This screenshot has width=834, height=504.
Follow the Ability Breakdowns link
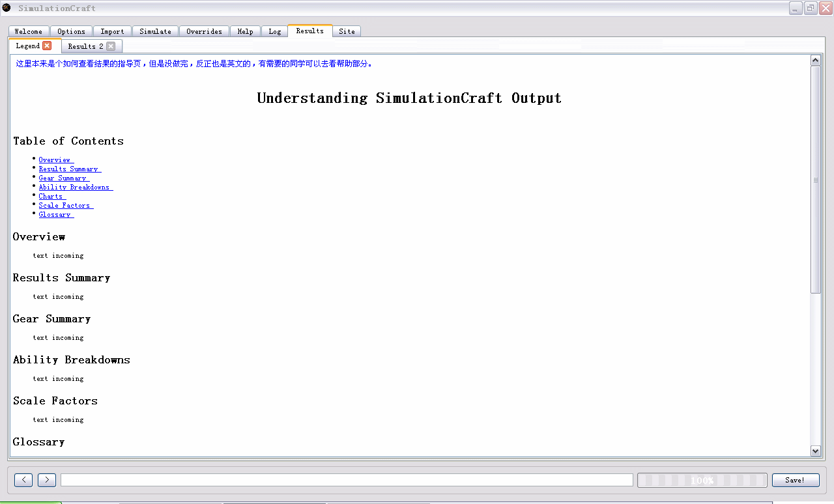(76, 187)
